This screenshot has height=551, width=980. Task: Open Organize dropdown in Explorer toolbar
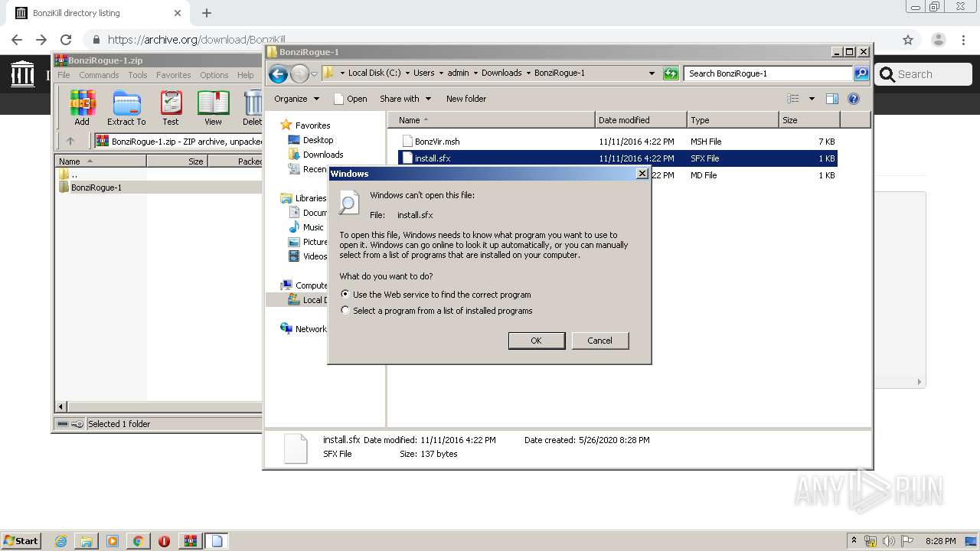coord(296,99)
